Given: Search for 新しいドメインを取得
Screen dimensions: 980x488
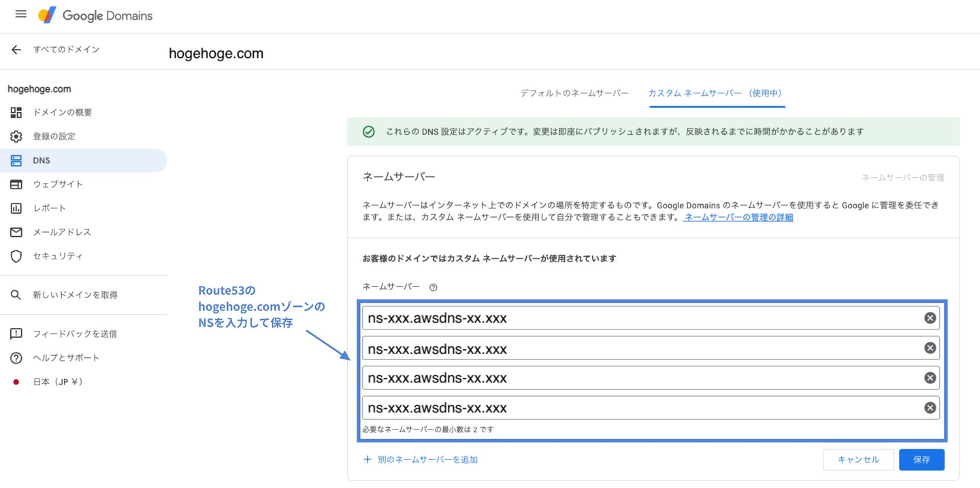Looking at the screenshot, I should (75, 295).
